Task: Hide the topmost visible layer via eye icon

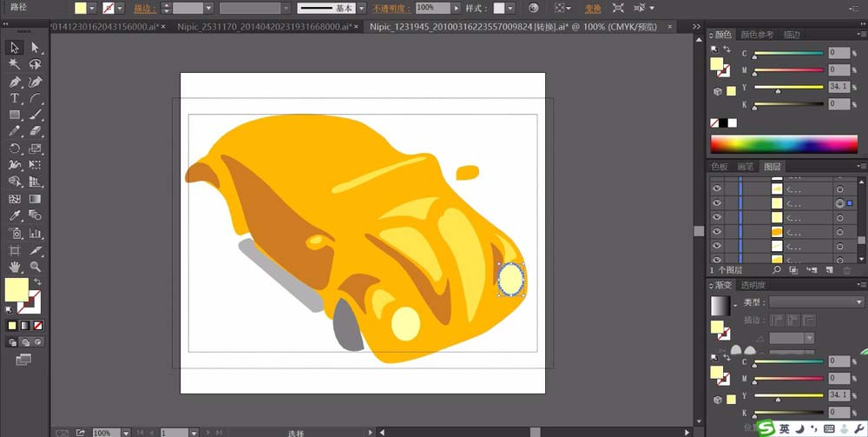Action: [717, 188]
